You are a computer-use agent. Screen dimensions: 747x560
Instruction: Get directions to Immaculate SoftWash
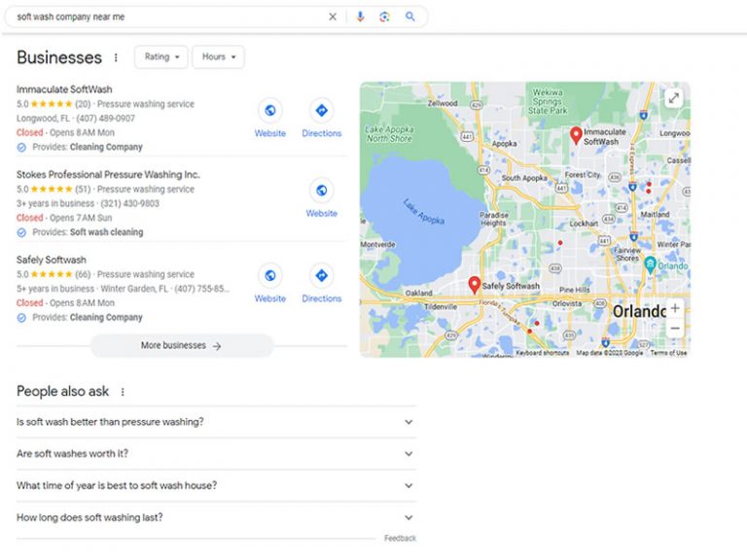click(322, 111)
